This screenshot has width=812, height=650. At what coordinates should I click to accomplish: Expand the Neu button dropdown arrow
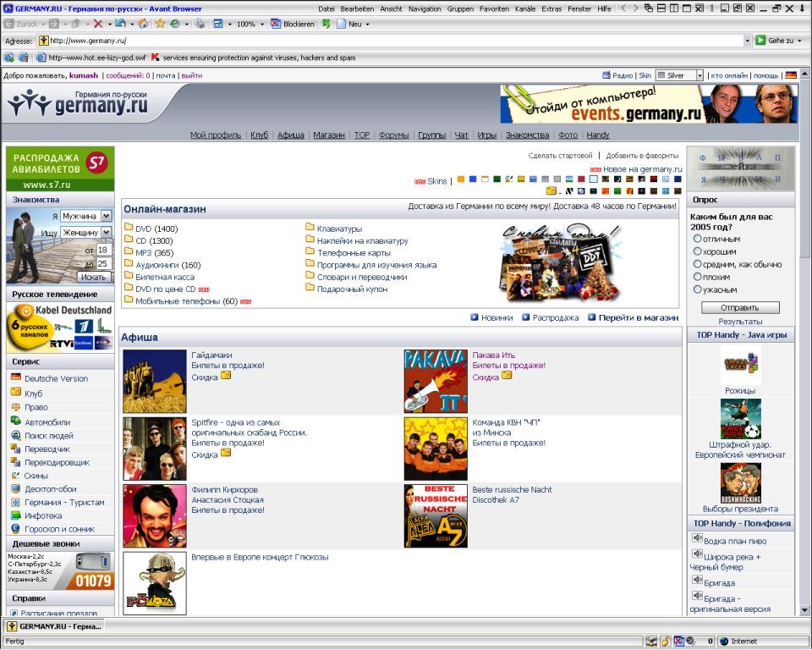coord(368,25)
